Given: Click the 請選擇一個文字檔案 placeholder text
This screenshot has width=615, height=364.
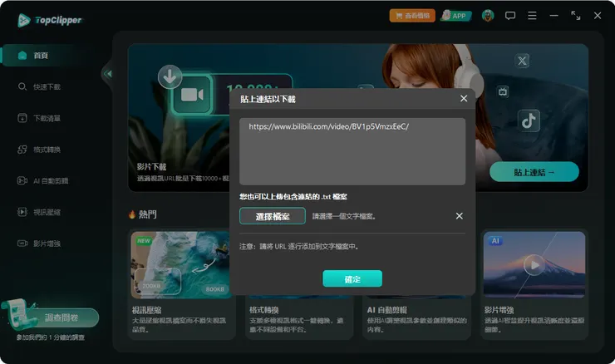Looking at the screenshot, I should 343,217.
